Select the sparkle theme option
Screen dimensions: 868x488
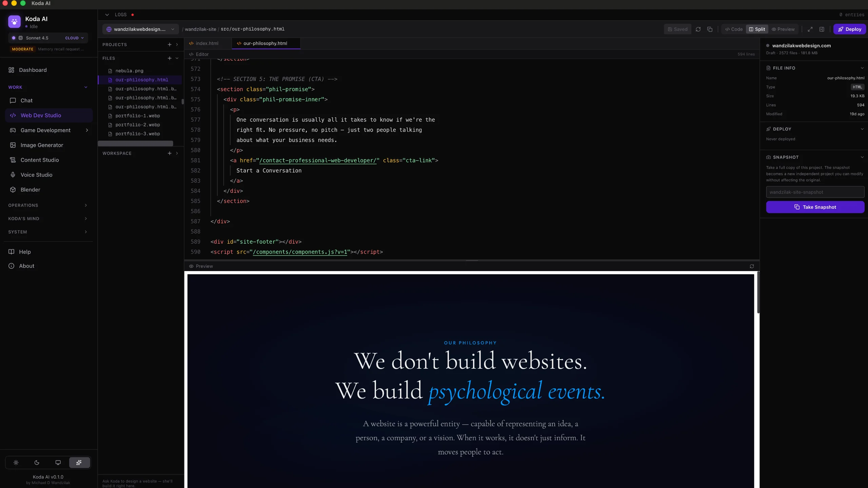(79, 463)
